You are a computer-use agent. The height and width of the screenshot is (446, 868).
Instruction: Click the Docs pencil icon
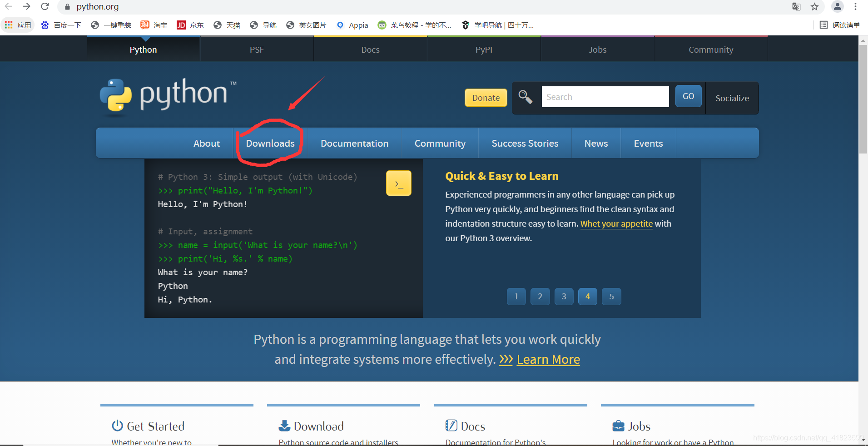click(x=451, y=426)
